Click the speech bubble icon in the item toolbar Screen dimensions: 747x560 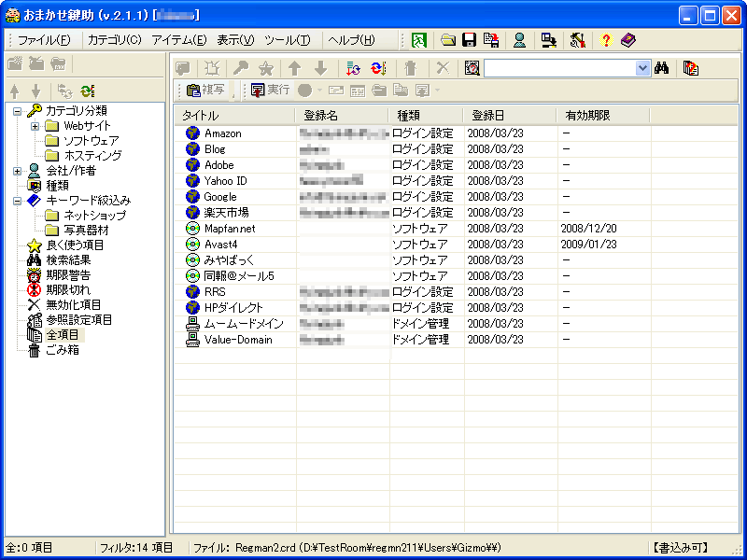tap(183, 68)
